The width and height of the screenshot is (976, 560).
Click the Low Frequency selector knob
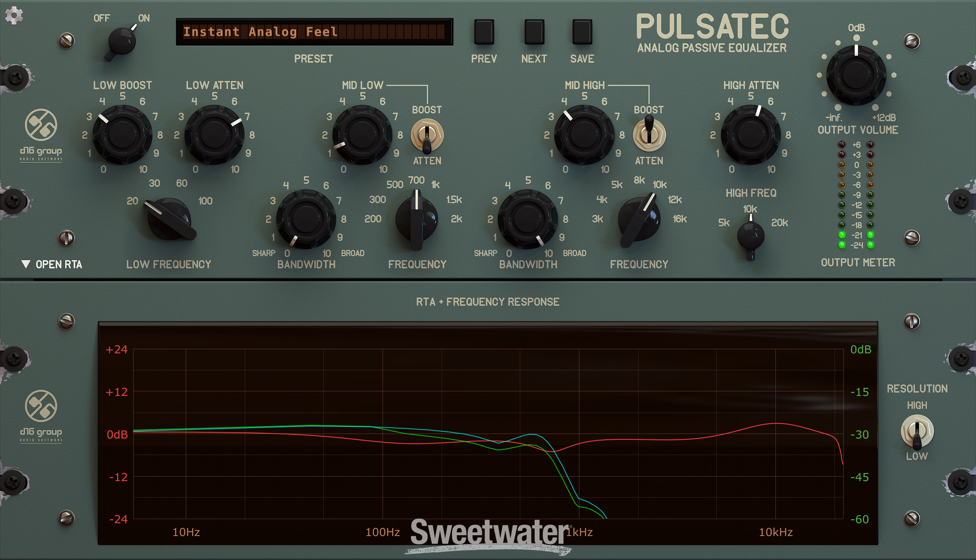169,219
